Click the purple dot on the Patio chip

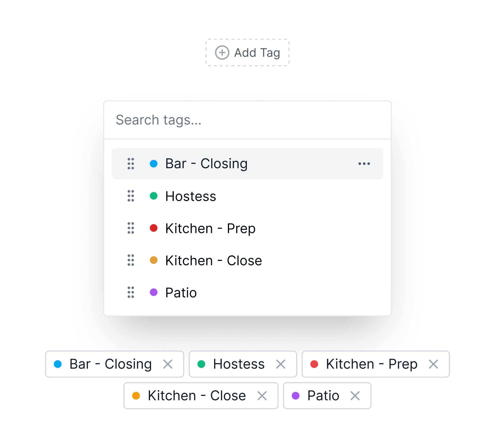click(x=296, y=396)
